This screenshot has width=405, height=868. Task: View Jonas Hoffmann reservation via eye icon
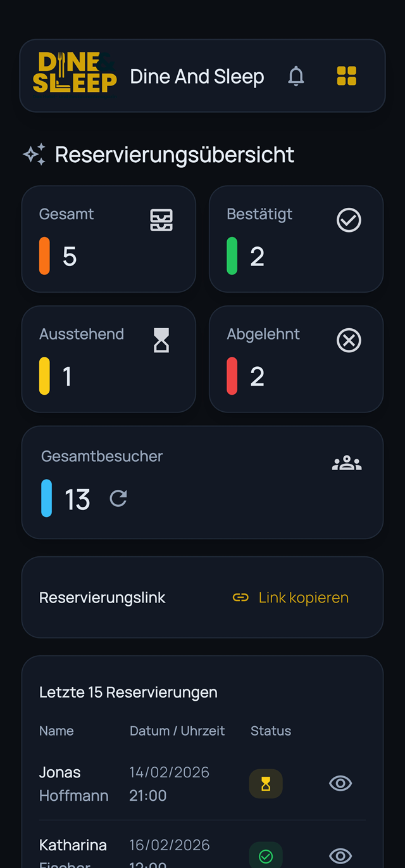click(340, 784)
